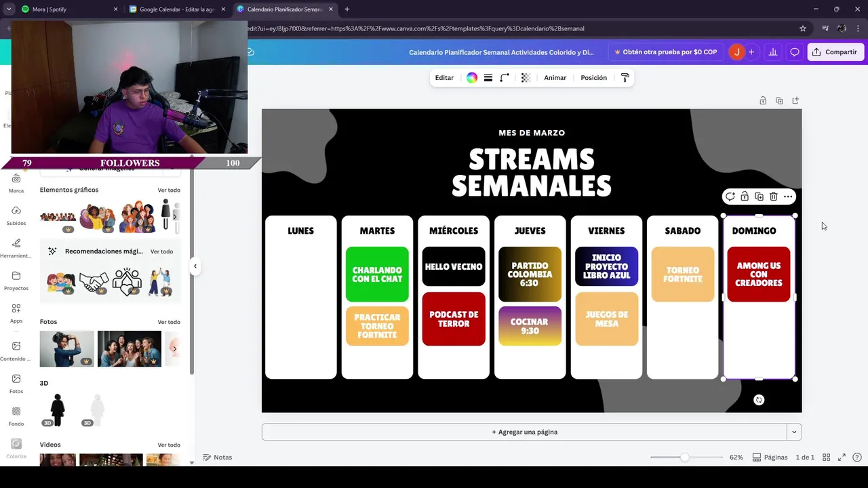Click the comment icon on the element toolbar
Viewport: 868px width, 488px height.
(x=730, y=197)
